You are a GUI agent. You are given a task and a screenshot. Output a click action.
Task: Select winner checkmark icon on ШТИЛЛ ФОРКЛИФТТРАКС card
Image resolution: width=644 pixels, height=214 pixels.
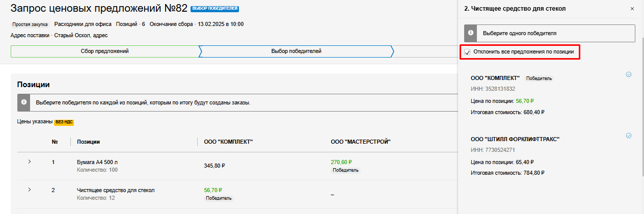click(629, 136)
